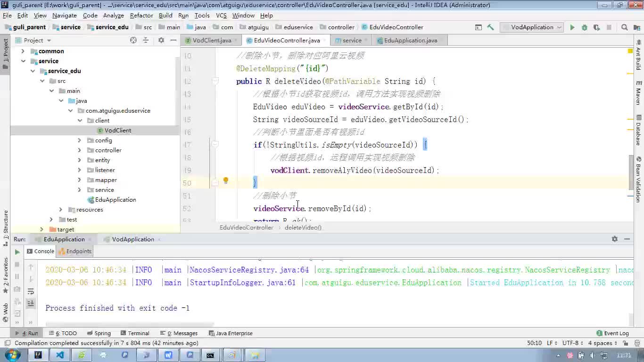Click scroll-to-end icon in console
The image size is (644, 362).
[x=31, y=303]
